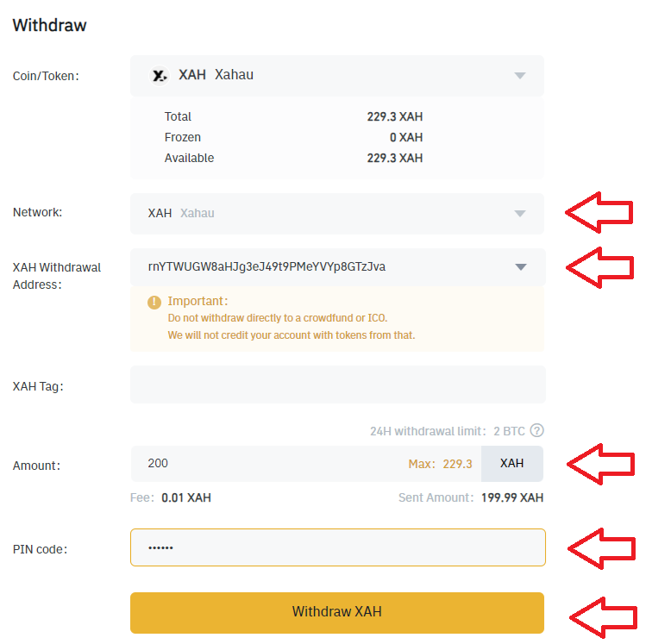The image size is (652, 644).
Task: Click the Max: 229.3 link
Action: pyautogui.click(x=440, y=464)
